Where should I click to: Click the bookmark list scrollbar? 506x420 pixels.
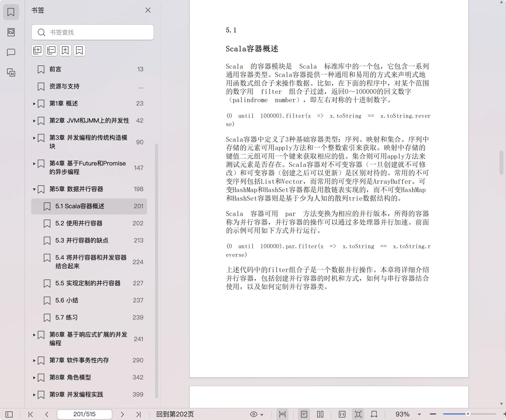157,271
